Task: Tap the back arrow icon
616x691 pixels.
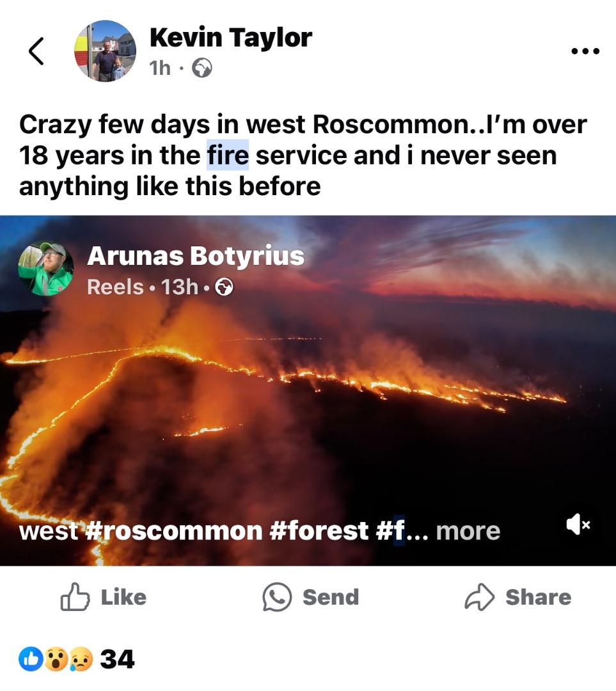Action: tap(37, 51)
